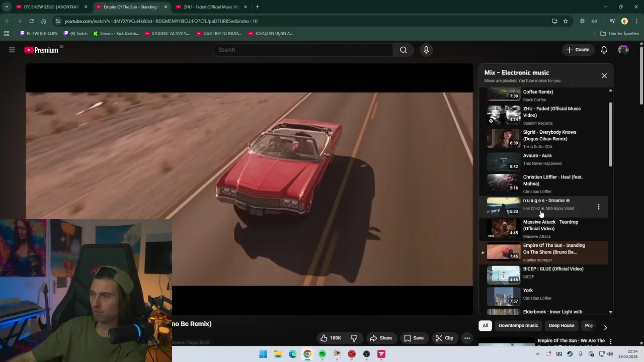The width and height of the screenshot is (644, 362).
Task: Open a new Chrome tab
Action: click(258, 7)
